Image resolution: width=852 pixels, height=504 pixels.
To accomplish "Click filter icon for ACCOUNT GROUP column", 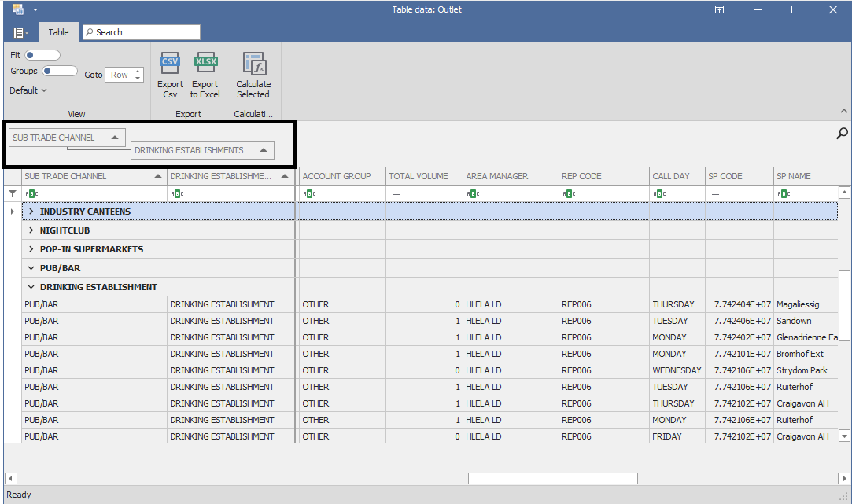I will click(308, 193).
